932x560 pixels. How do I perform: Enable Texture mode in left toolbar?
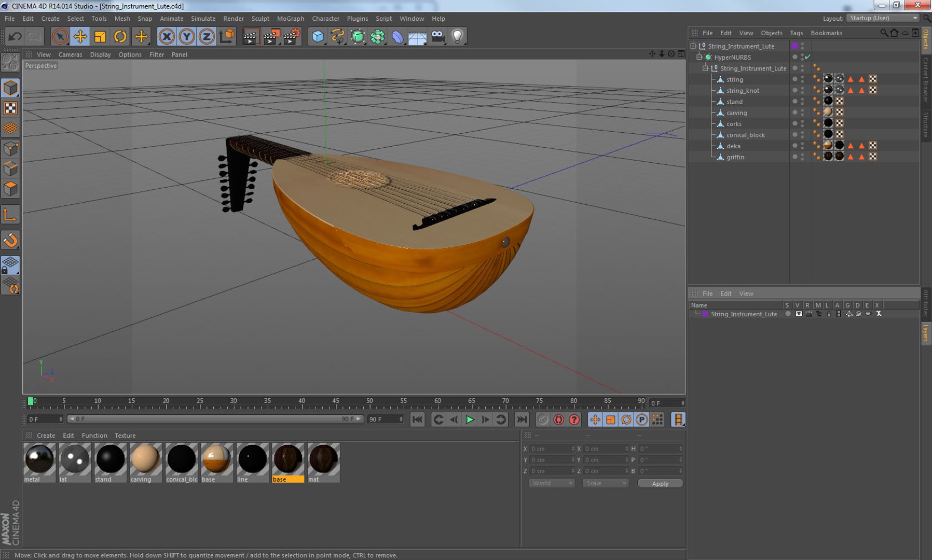click(x=10, y=108)
